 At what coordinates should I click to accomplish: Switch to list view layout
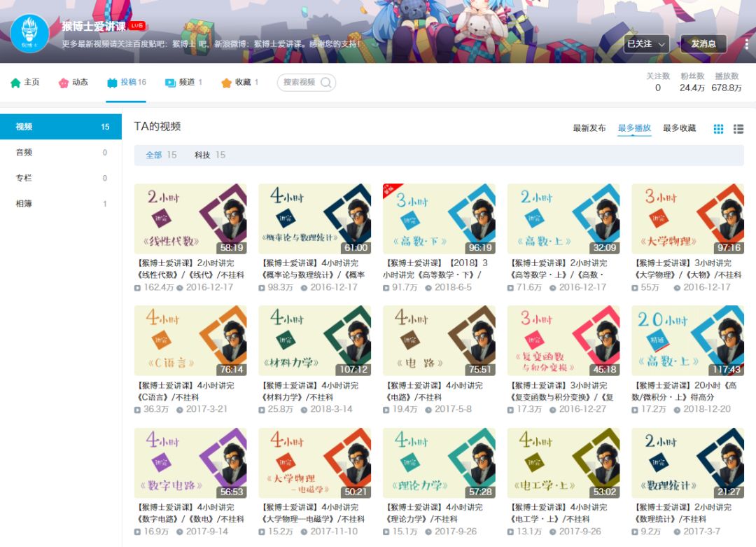click(x=738, y=129)
